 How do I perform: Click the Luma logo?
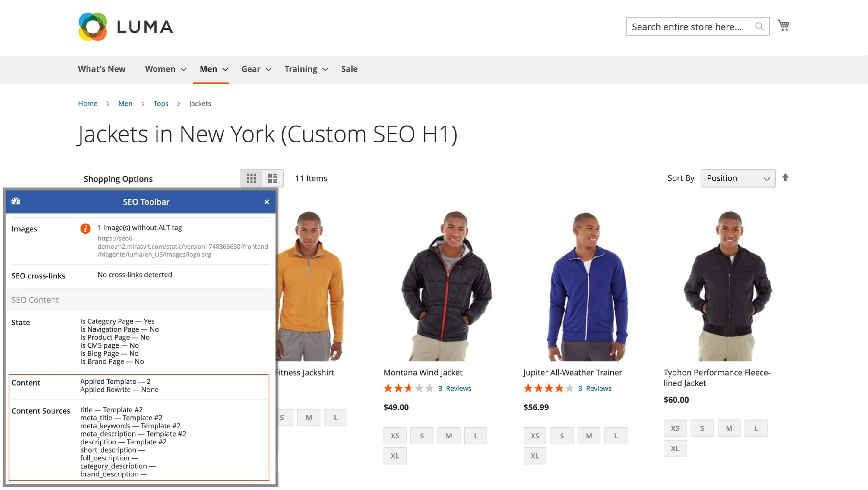[x=125, y=27]
